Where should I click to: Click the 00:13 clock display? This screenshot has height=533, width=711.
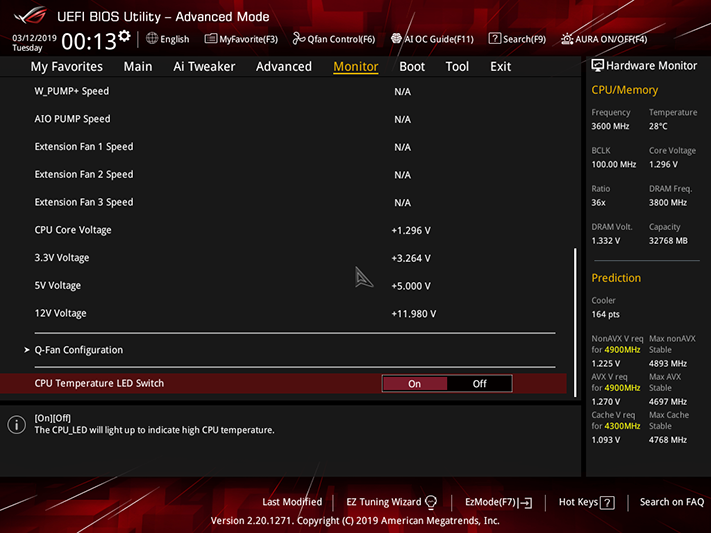coord(89,42)
